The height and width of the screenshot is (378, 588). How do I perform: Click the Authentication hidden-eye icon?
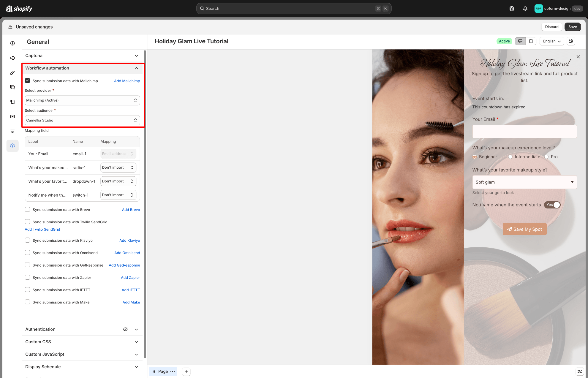(x=126, y=329)
